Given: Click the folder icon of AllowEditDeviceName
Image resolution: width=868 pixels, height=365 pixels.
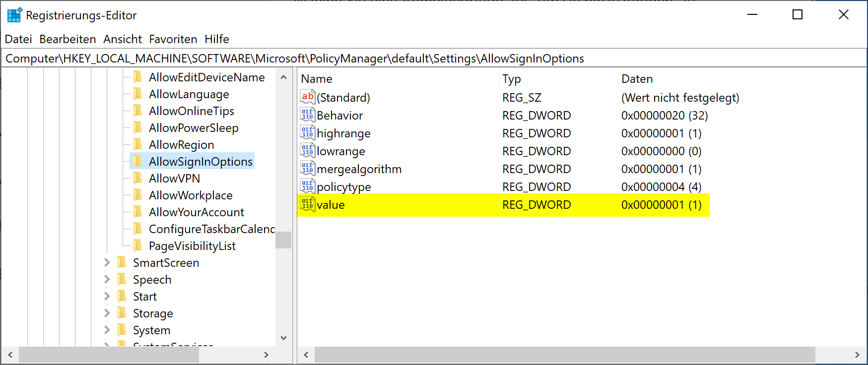Looking at the screenshot, I should pyautogui.click(x=138, y=77).
